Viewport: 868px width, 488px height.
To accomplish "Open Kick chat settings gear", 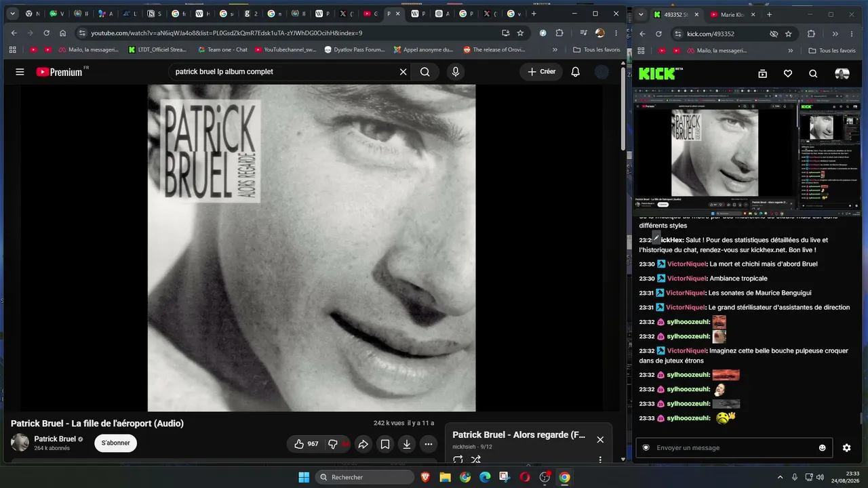I will click(846, 447).
